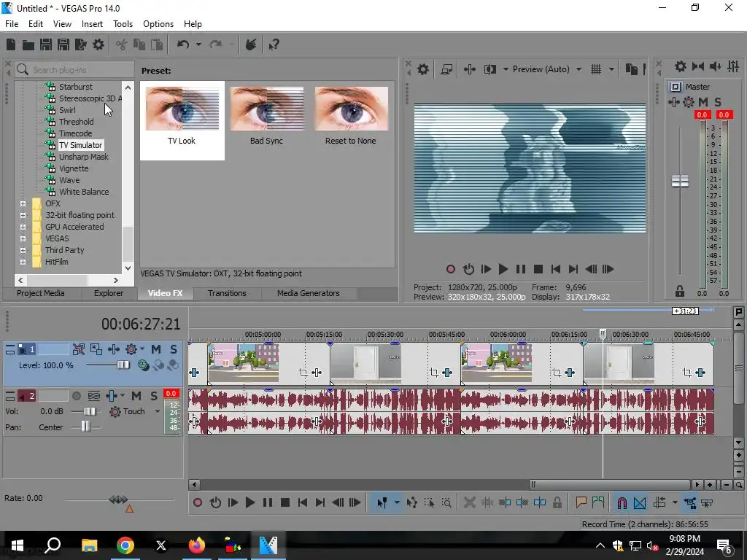Open the File menu

click(12, 24)
